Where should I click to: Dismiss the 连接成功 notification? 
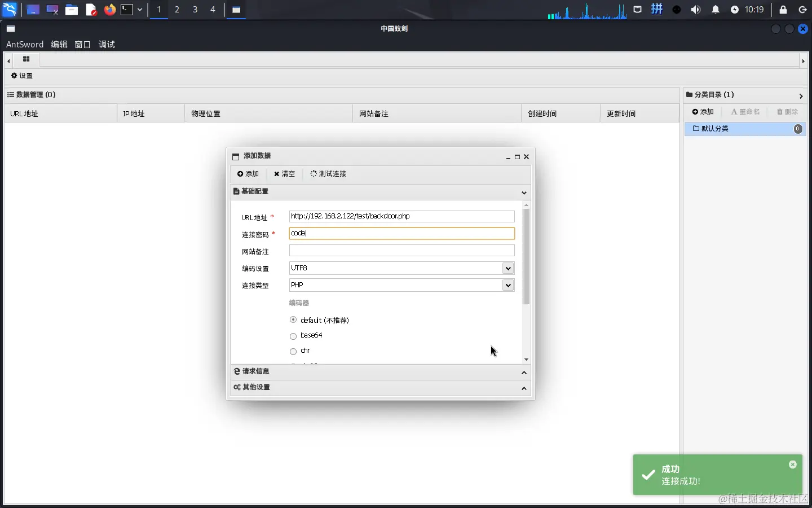coord(793,465)
